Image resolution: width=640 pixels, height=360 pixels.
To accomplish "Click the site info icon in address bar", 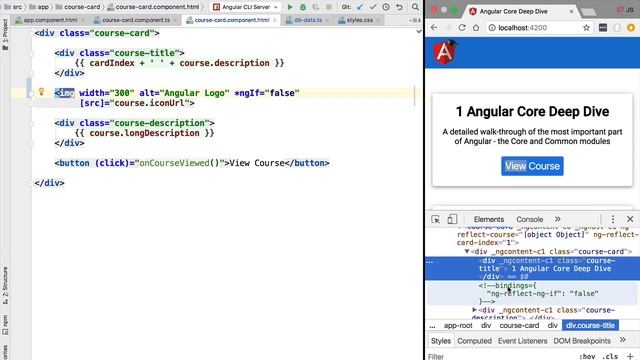I will point(492,27).
